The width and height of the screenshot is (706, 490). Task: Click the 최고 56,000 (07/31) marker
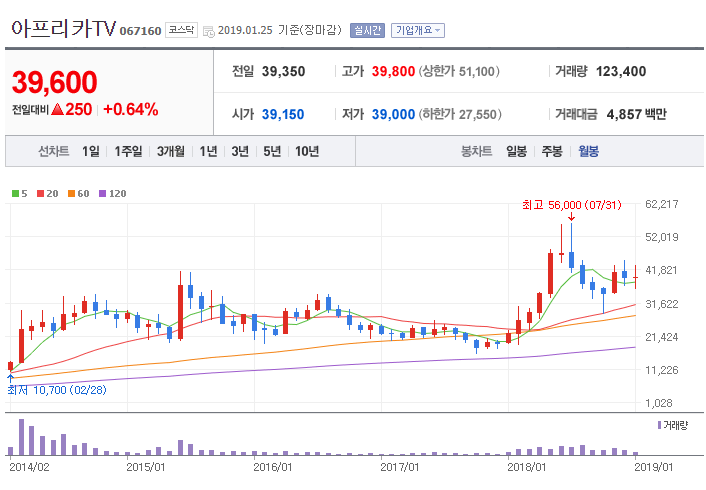(x=572, y=205)
